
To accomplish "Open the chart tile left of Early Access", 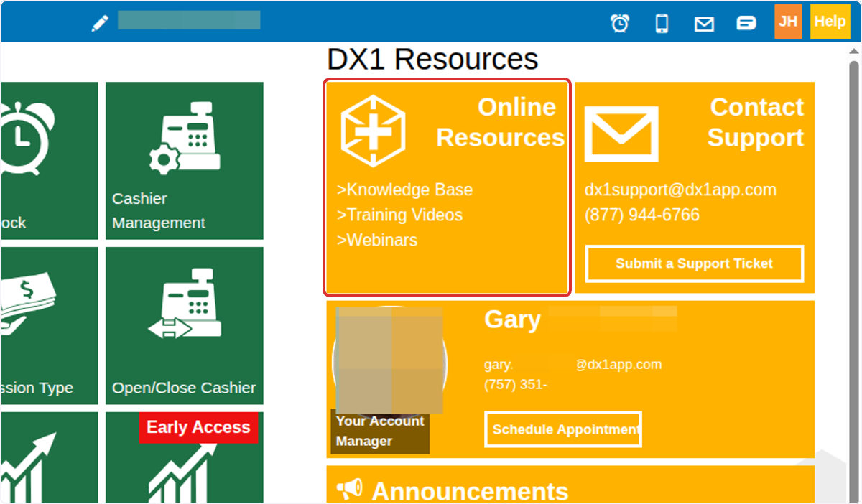I will click(50, 457).
